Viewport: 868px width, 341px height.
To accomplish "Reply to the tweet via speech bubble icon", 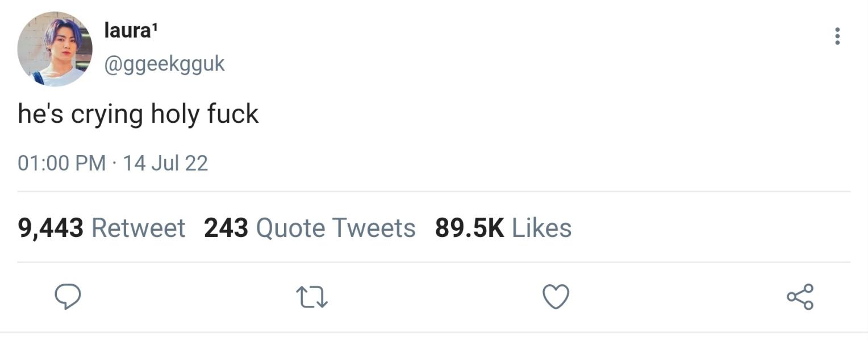I will pos(68,297).
